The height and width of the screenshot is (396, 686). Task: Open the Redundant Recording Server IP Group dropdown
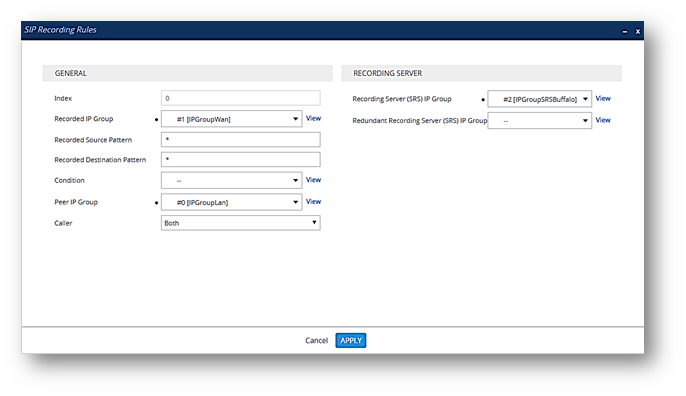[x=539, y=120]
